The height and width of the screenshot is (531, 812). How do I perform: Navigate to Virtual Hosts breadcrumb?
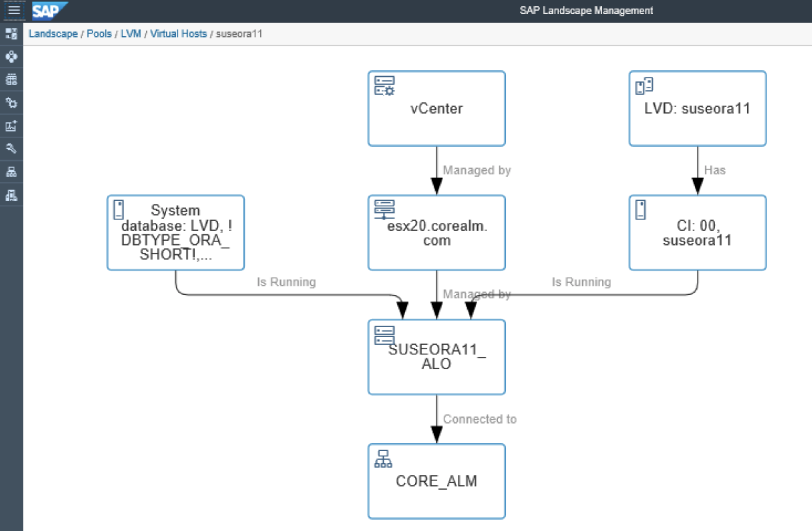[x=178, y=34]
